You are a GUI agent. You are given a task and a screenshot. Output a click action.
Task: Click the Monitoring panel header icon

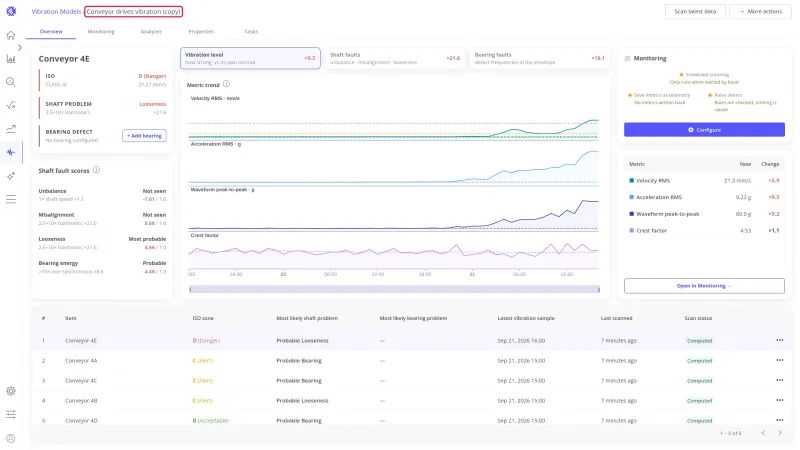point(627,58)
